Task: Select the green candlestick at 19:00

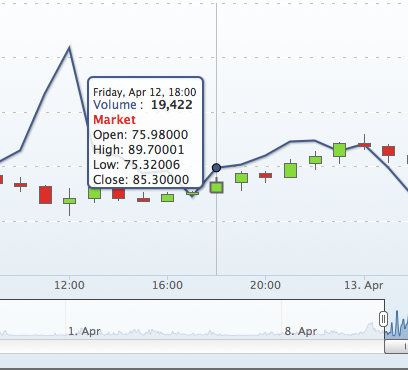Action: [x=241, y=178]
